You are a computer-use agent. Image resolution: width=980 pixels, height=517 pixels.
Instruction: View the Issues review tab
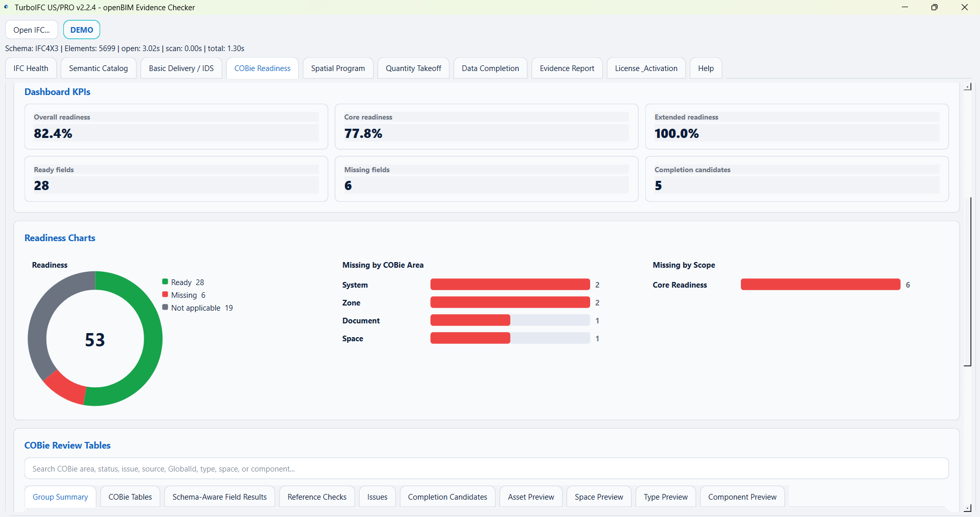coord(378,497)
